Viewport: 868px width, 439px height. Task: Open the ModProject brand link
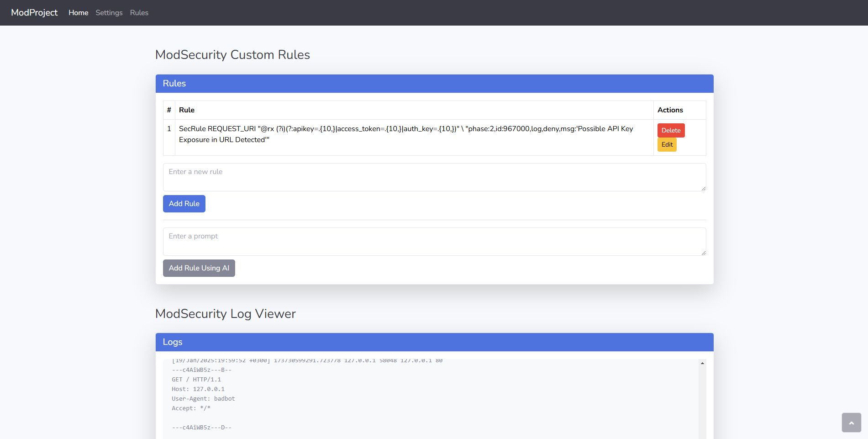click(34, 13)
